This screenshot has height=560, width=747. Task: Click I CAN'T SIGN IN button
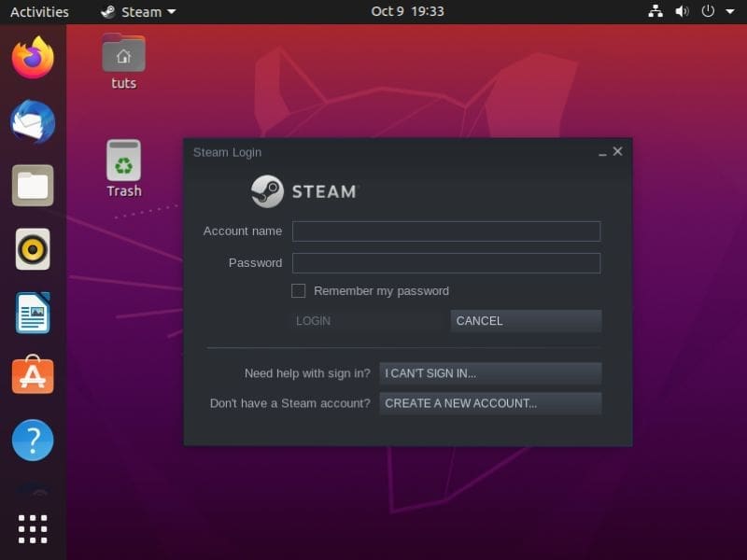(490, 373)
